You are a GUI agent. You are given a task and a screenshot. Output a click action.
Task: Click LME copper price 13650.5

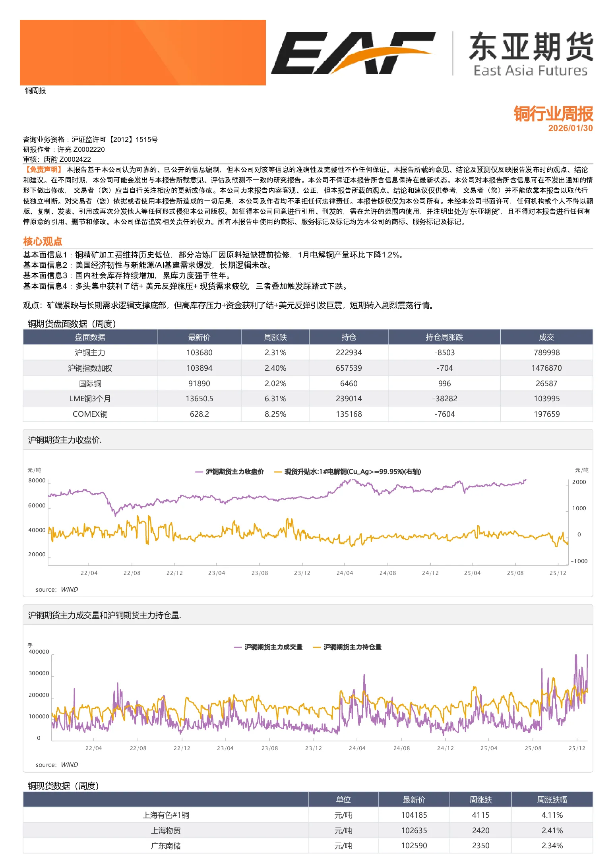point(199,399)
